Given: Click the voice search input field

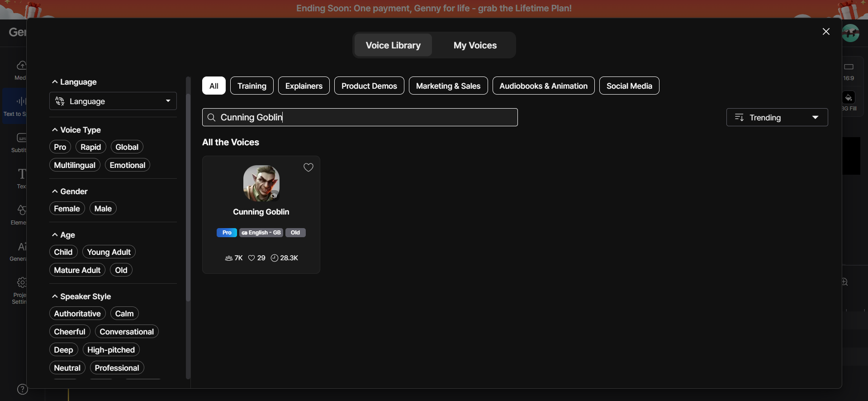Looking at the screenshot, I should coord(360,117).
